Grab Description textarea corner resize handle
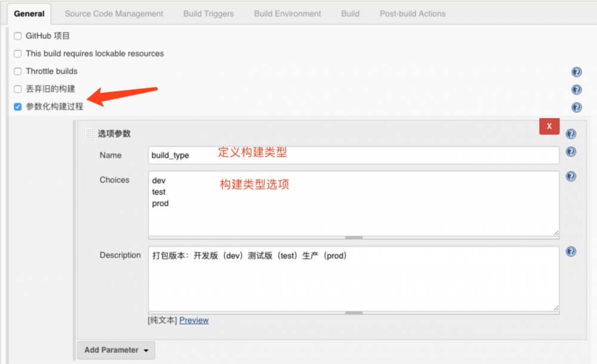 coord(556,308)
